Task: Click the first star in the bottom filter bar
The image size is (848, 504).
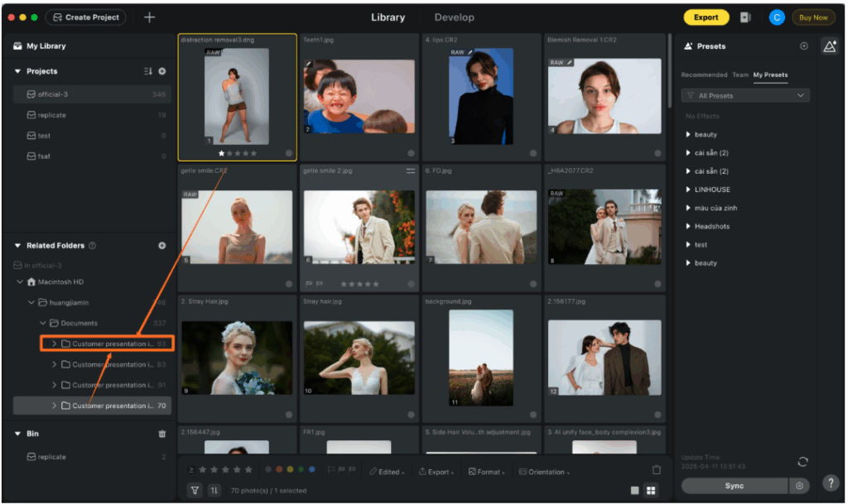Action: (x=202, y=470)
